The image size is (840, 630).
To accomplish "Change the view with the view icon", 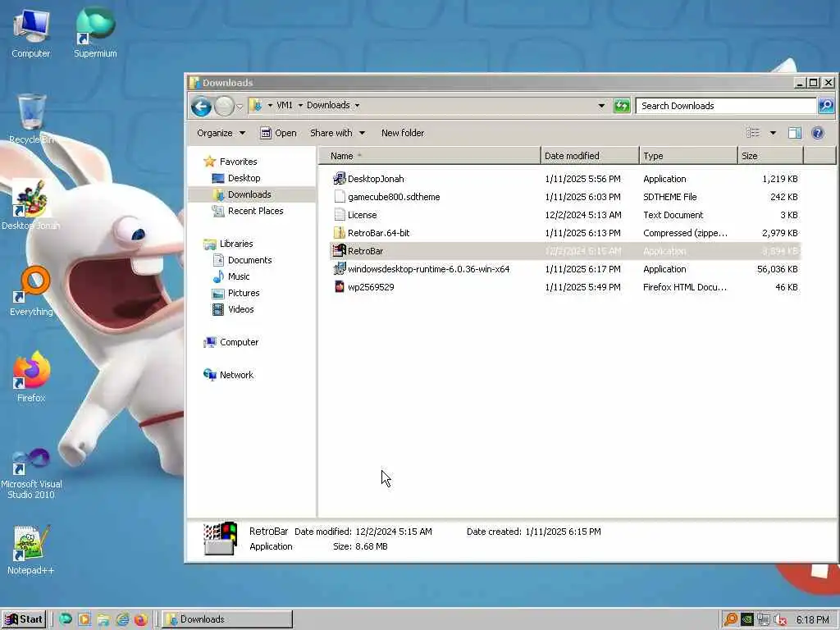I will [x=753, y=133].
